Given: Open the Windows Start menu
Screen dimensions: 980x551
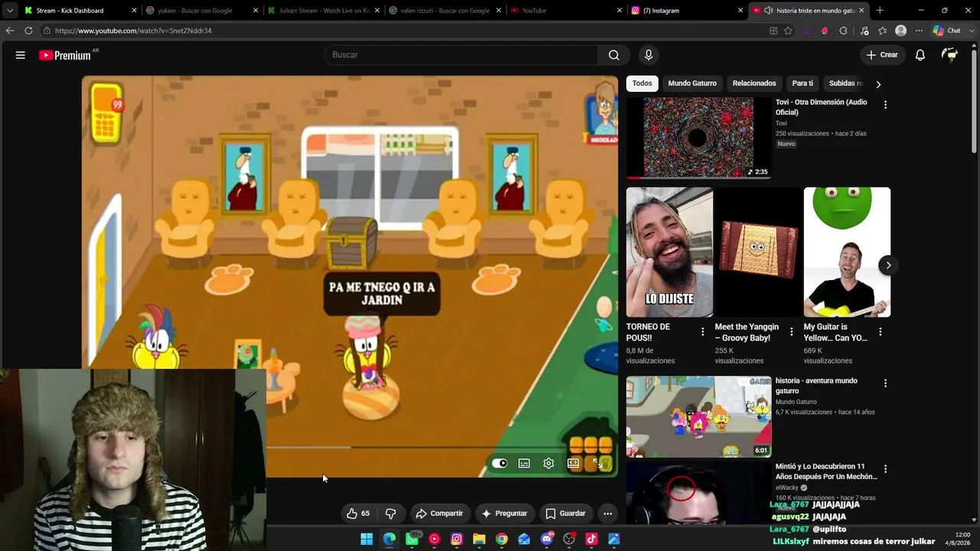Looking at the screenshot, I should pyautogui.click(x=367, y=539).
